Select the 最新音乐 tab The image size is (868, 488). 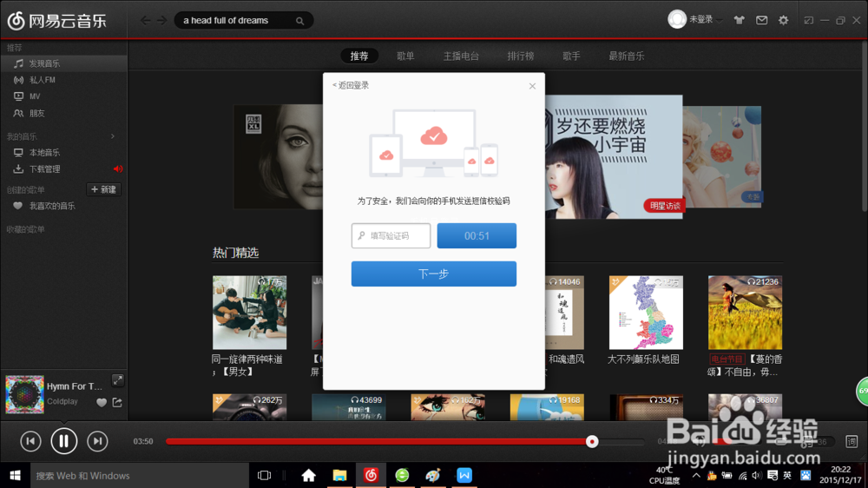coord(626,56)
